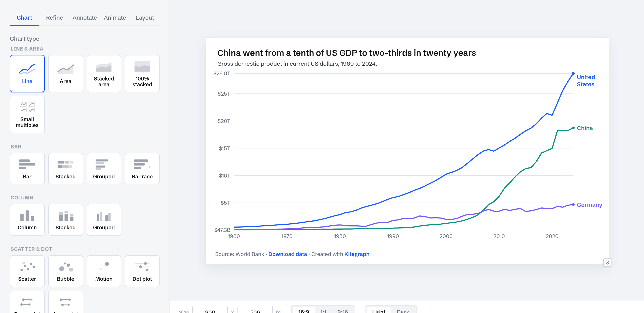Select Stacked under the COLUMN section
Screen dimensions: 644x313
(x=66, y=220)
